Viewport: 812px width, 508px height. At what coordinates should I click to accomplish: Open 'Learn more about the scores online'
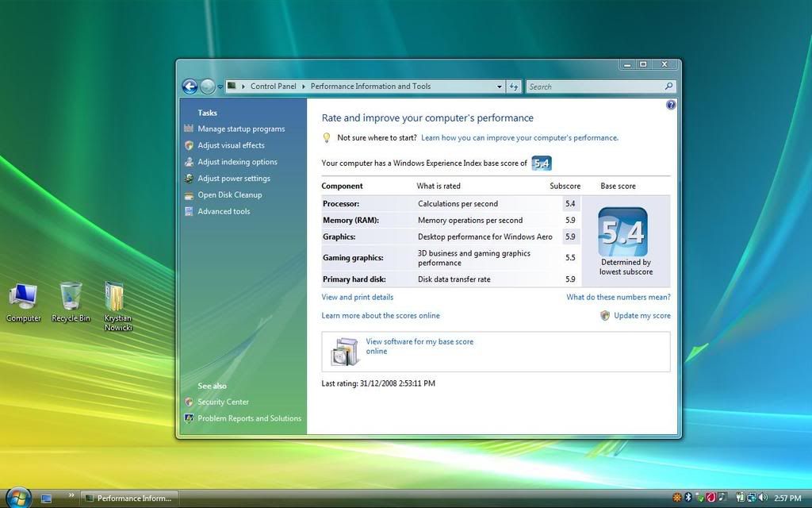pyautogui.click(x=381, y=315)
